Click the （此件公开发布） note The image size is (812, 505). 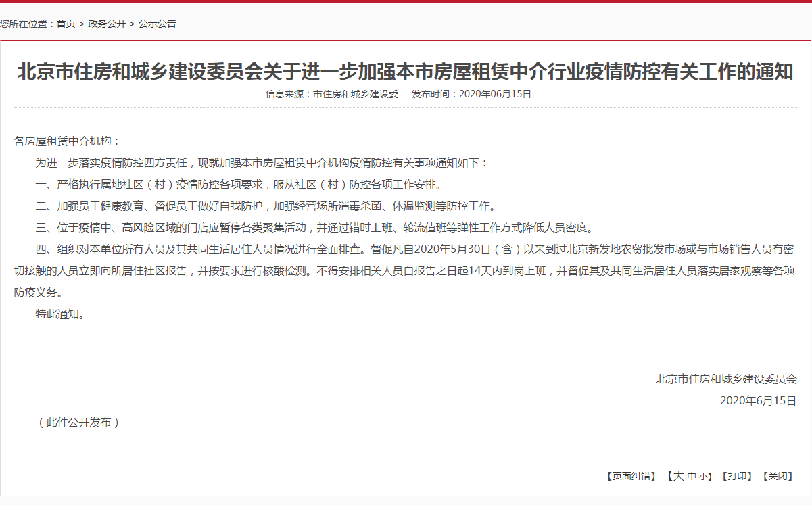click(78, 422)
